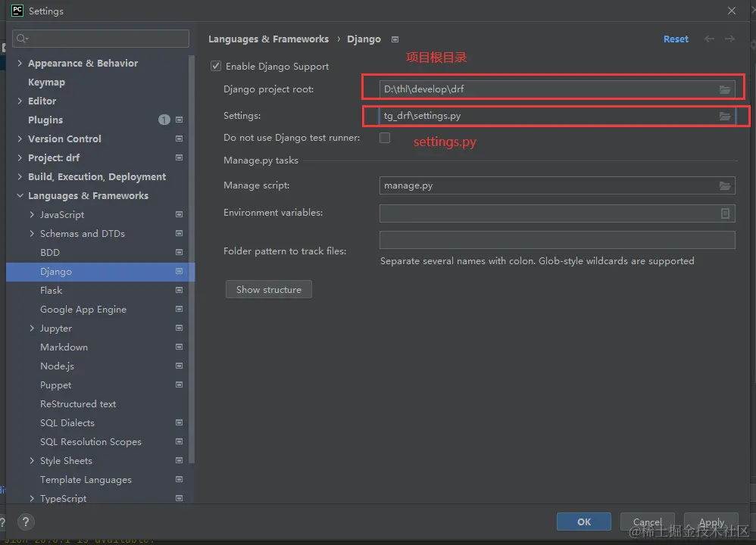
Task: Click the Reset link
Action: [676, 39]
